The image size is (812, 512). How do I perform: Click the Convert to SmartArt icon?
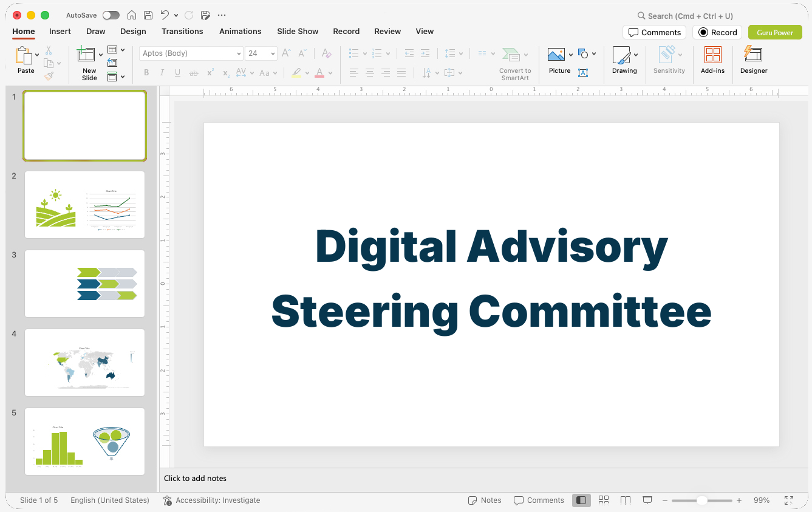coord(511,55)
